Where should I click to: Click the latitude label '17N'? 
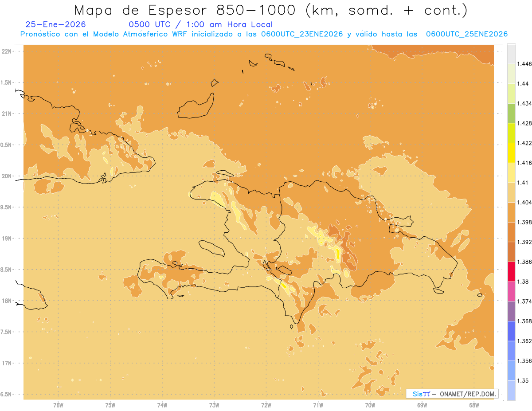click(7, 363)
